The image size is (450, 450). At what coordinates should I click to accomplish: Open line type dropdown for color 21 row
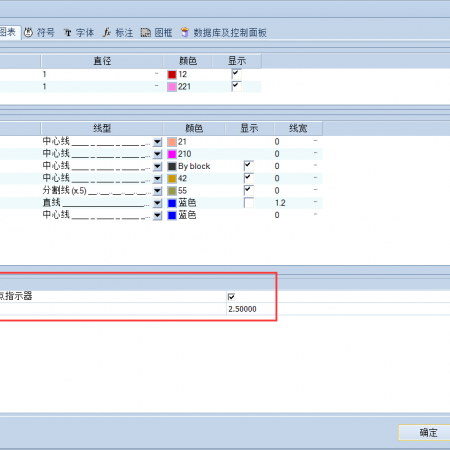(157, 142)
